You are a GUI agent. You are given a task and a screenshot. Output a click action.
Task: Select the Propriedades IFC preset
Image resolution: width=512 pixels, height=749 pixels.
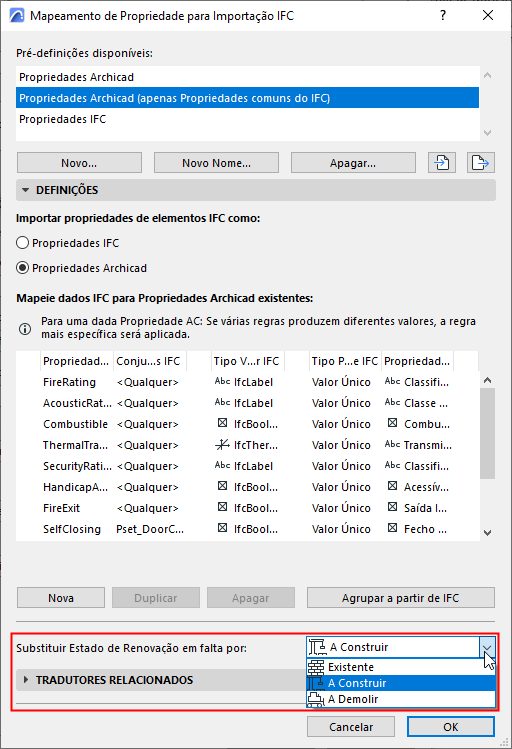click(247, 119)
